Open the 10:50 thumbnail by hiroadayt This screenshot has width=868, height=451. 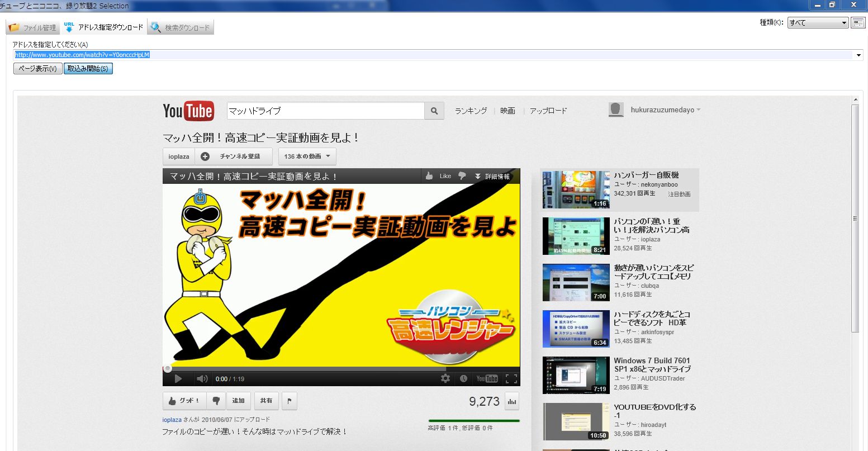click(576, 421)
